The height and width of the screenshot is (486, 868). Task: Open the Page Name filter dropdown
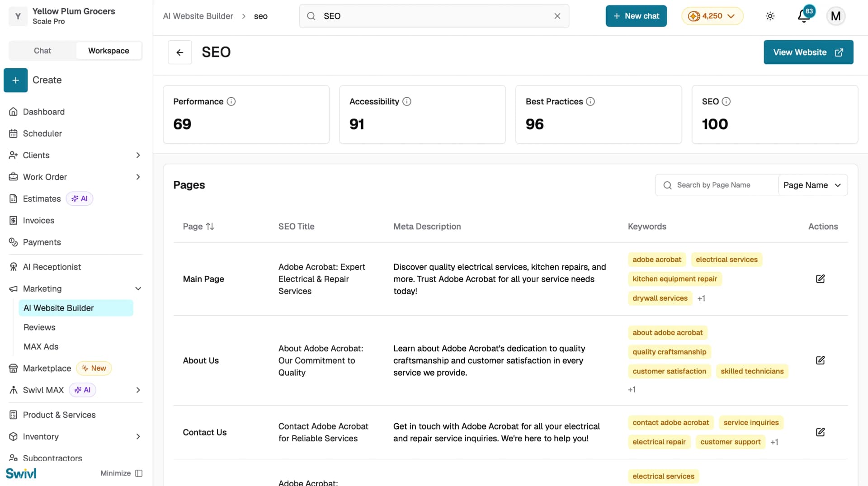tap(812, 185)
